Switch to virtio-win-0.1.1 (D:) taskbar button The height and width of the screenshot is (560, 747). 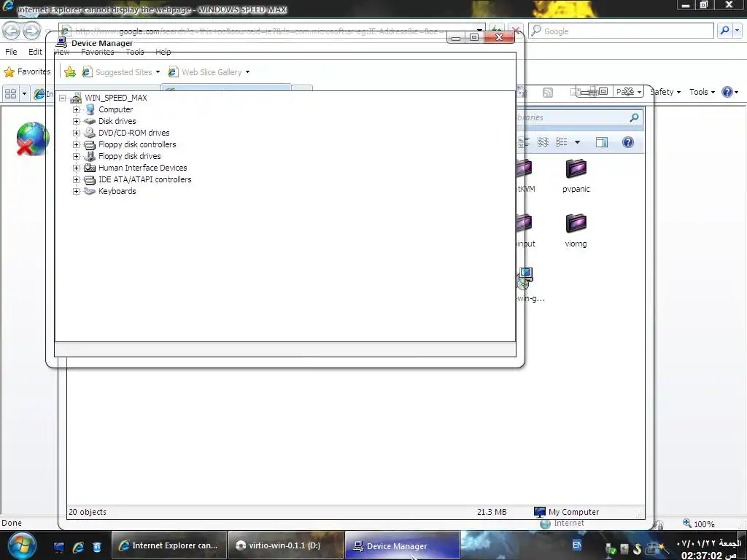tap(285, 545)
